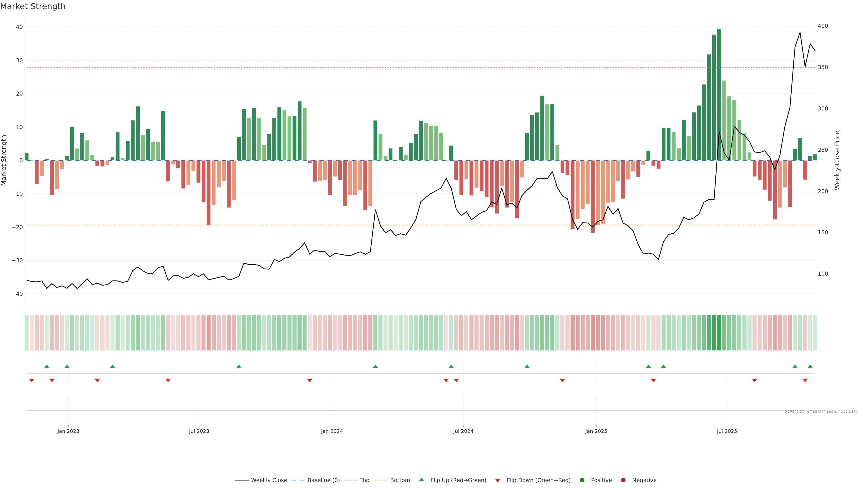Image resolution: width=868 pixels, height=488 pixels.
Task: Click the red Negative circle legend icon
Action: click(623, 480)
